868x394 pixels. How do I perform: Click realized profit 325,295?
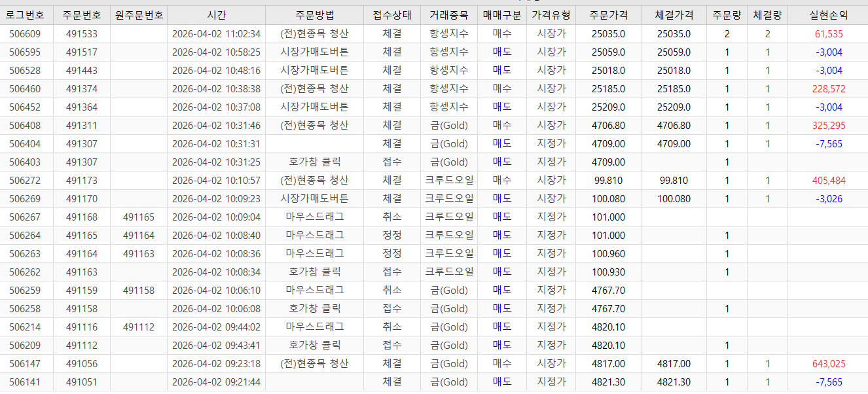click(829, 126)
